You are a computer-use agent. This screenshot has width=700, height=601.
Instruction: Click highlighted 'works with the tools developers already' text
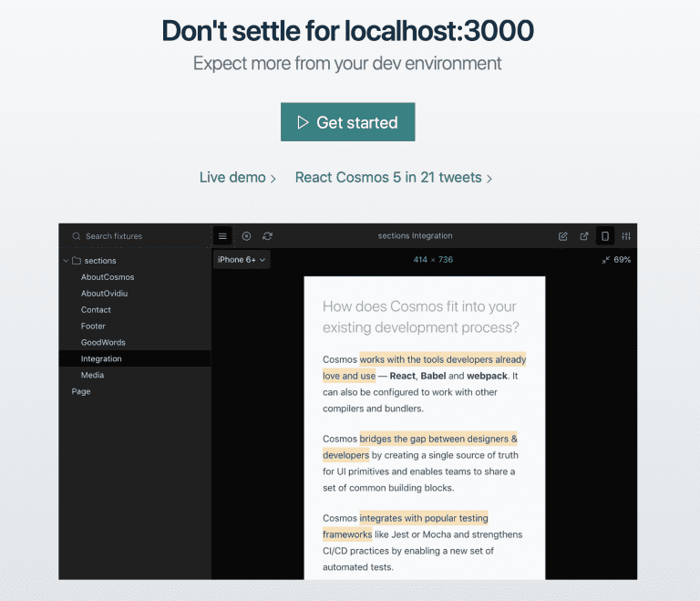pos(443,359)
